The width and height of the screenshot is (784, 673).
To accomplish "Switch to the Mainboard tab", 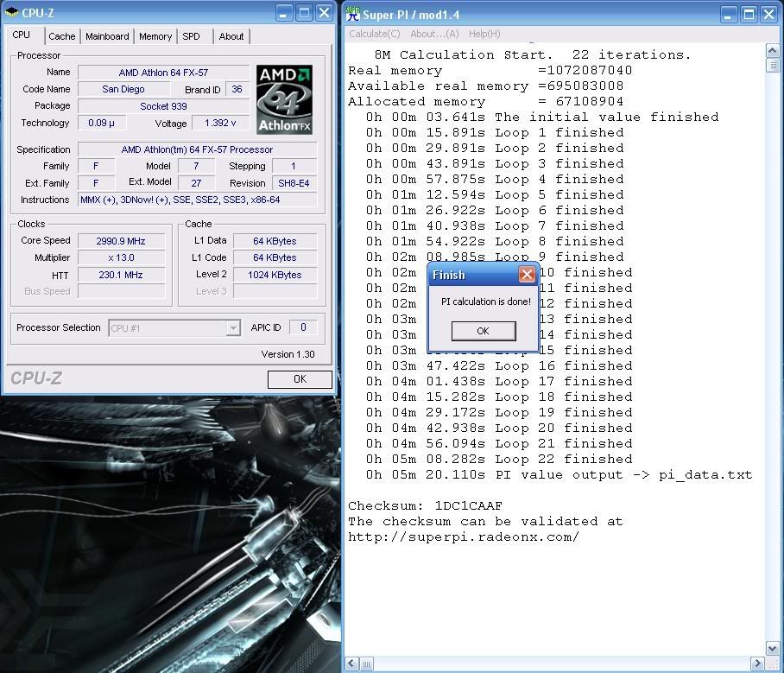I will point(107,36).
